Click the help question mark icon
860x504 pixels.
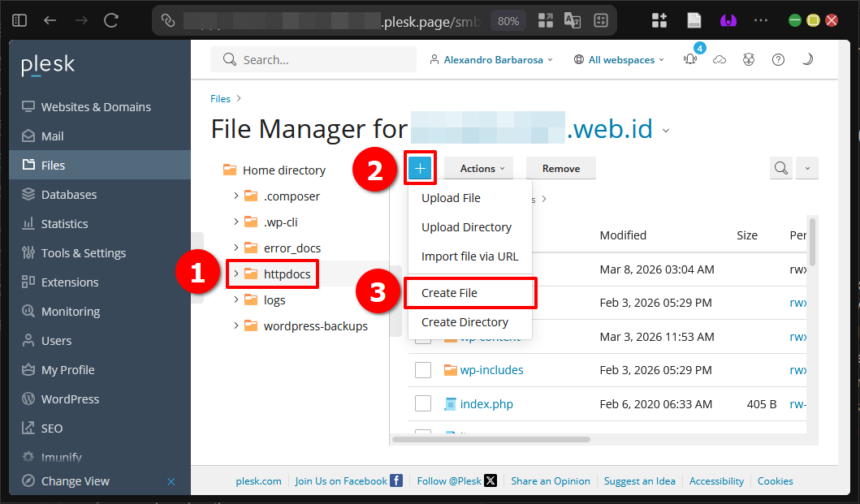[778, 59]
